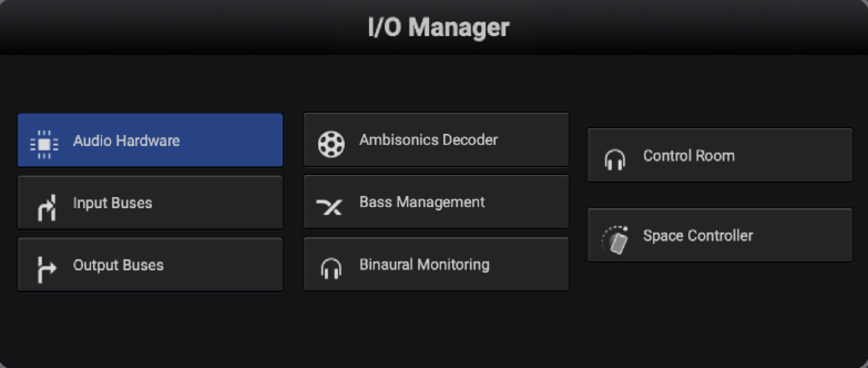Open Bass Management settings

click(422, 202)
